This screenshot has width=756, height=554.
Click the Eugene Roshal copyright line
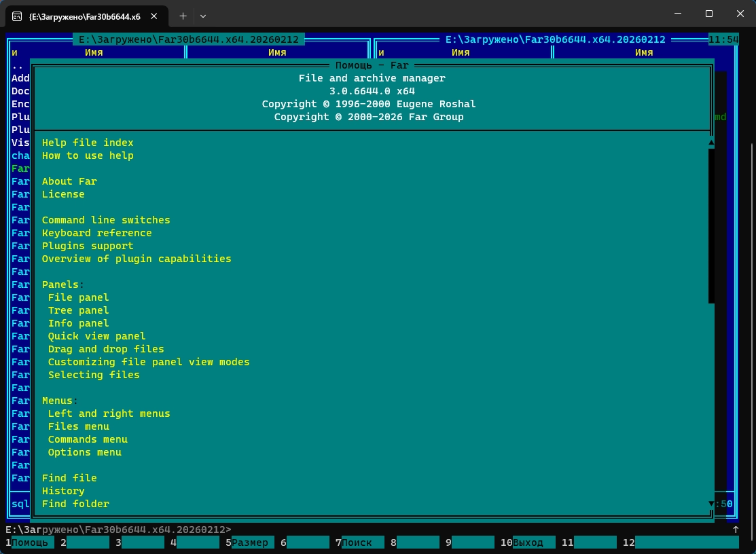tap(369, 104)
